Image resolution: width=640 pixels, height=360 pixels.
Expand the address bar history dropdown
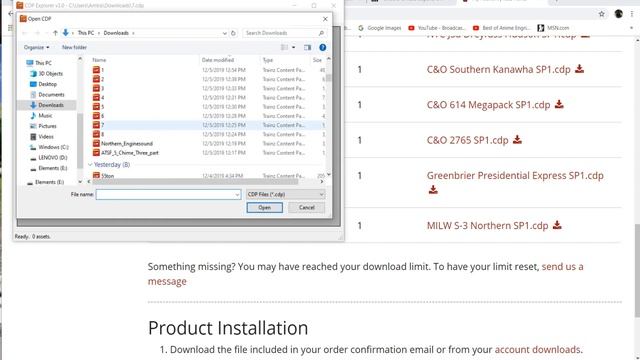coord(224,33)
